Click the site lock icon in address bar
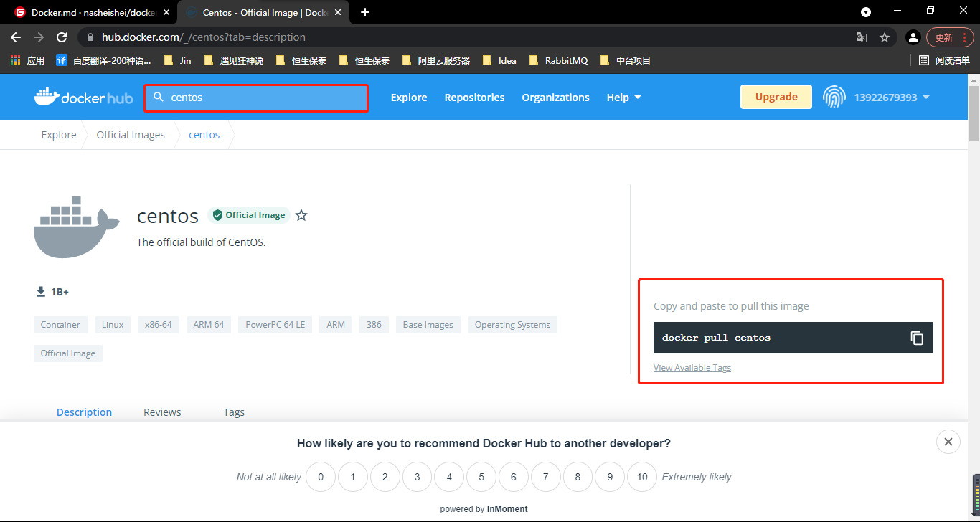The height and width of the screenshot is (522, 980). click(90, 37)
